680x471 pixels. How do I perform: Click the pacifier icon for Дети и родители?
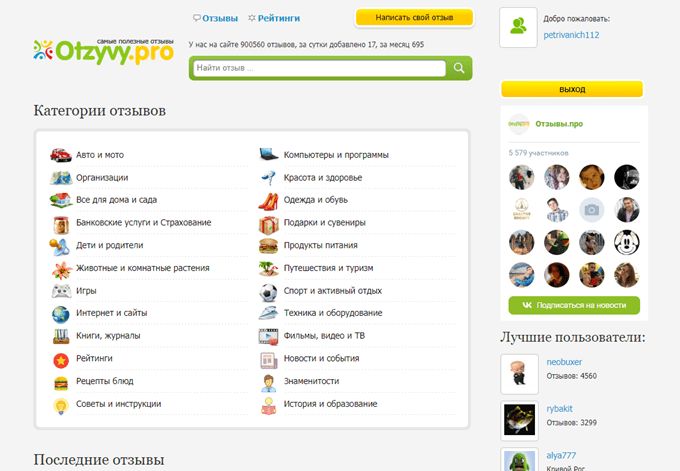point(59,247)
